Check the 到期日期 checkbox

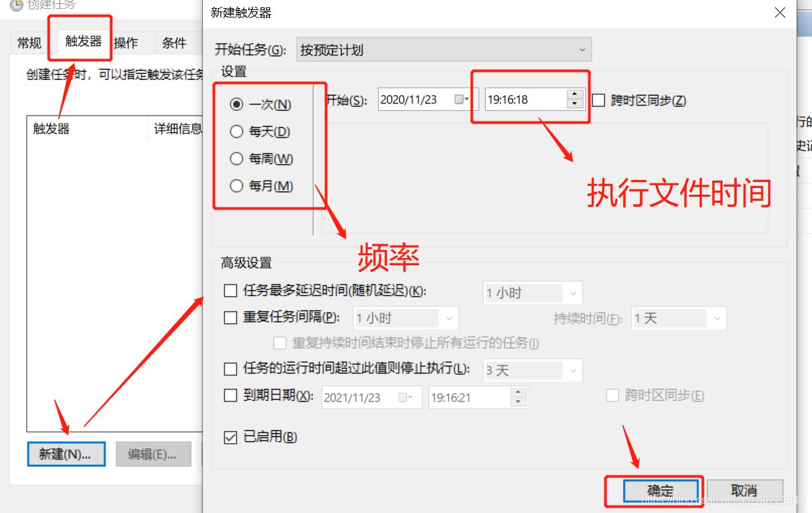(x=231, y=395)
